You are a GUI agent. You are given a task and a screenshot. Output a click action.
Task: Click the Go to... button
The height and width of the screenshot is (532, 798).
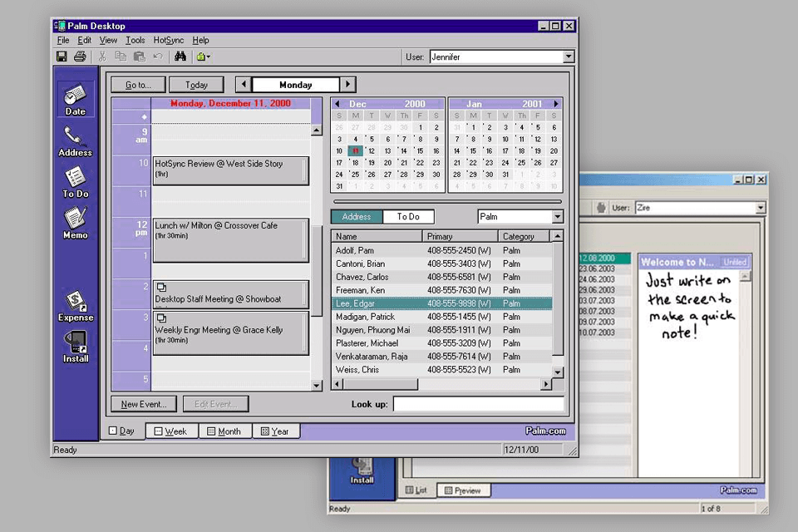coord(139,85)
